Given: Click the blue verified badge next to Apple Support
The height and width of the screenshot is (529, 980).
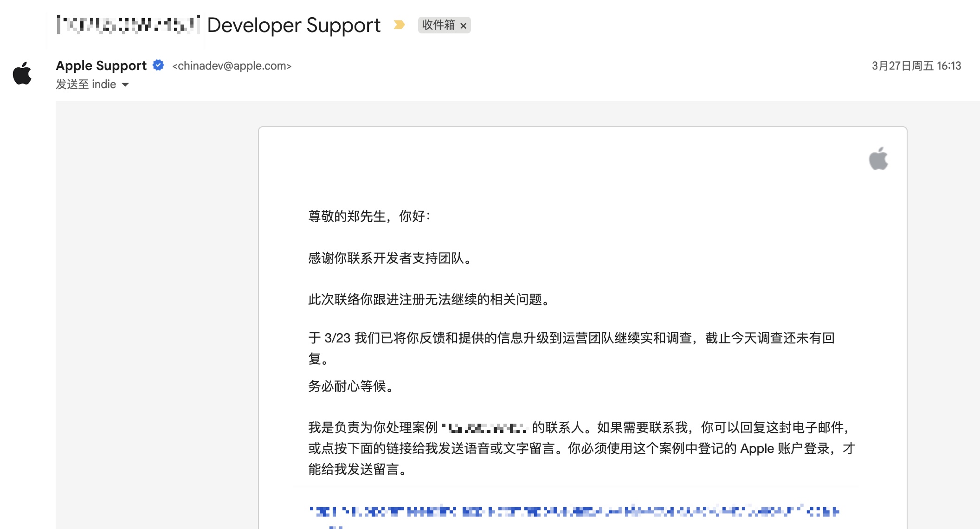Looking at the screenshot, I should click(158, 65).
